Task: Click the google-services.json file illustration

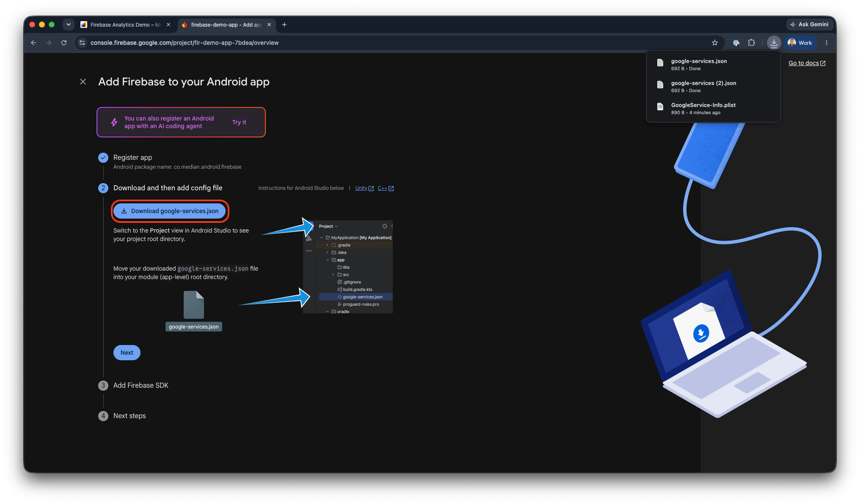Action: [194, 311]
